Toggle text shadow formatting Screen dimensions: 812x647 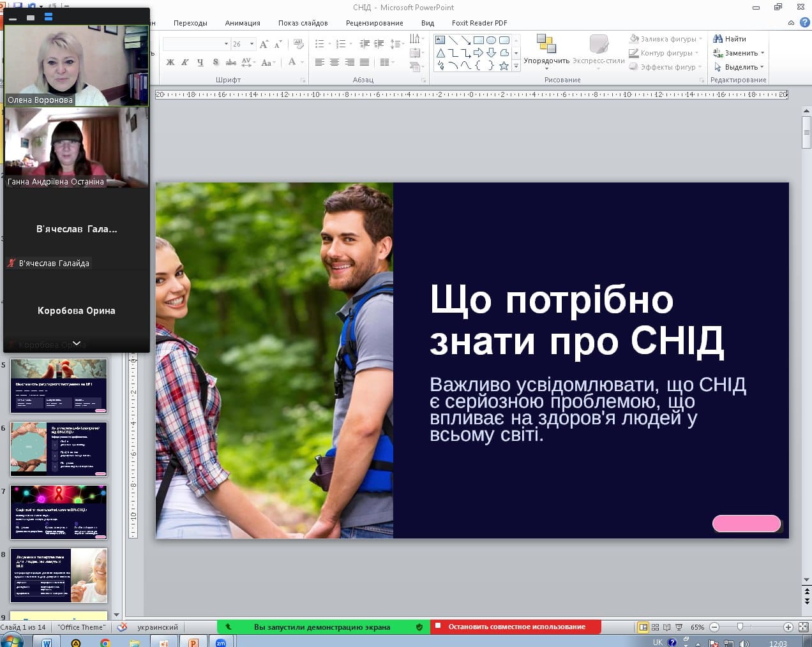pos(216,63)
